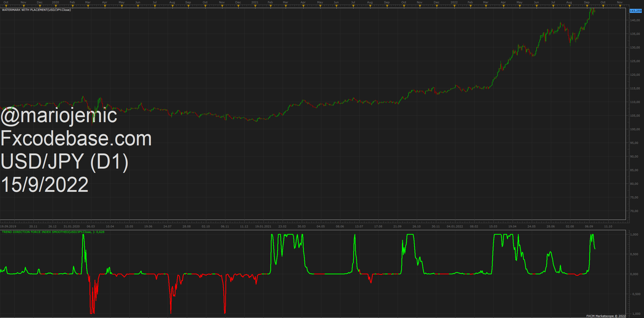644x318 pixels.
Task: Click the 08.02 date on time axis
Action: coord(474,226)
